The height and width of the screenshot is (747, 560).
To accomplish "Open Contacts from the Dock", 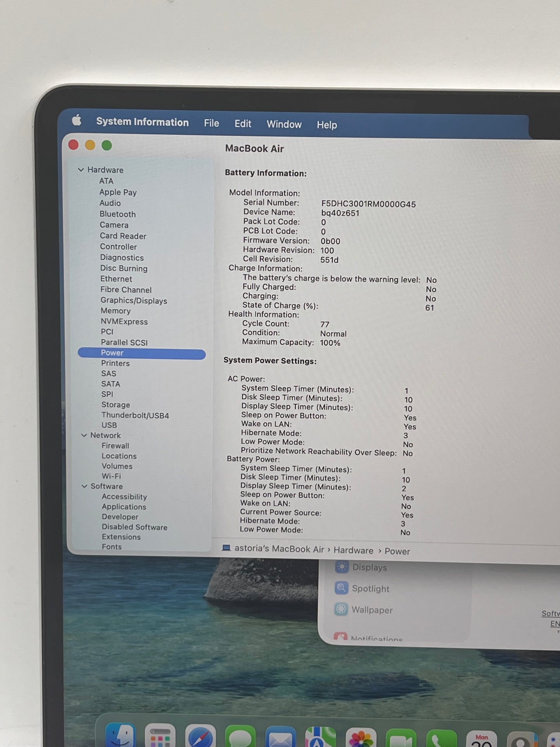I will click(522, 739).
